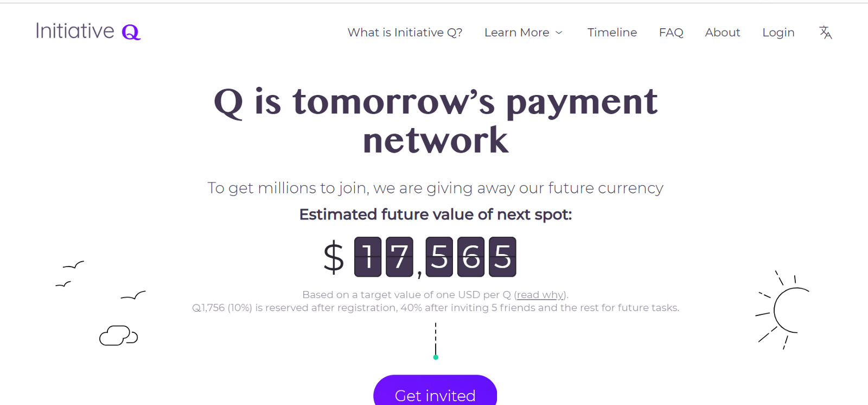Click the topmost bird drawing
This screenshot has height=405, width=868.
(73, 265)
